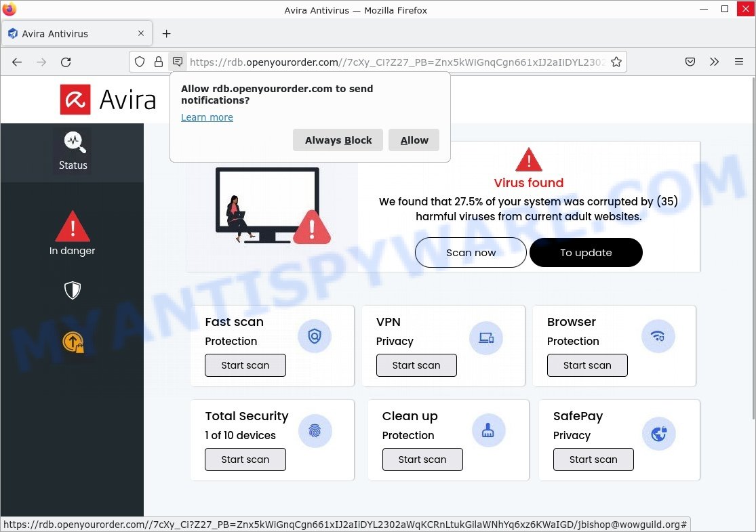The height and width of the screenshot is (532, 756).
Task: Open the shield protection sidebar icon
Action: (73, 290)
